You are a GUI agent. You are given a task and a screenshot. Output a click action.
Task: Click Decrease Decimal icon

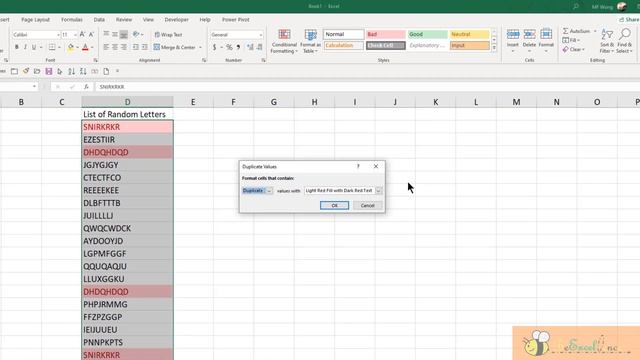(260, 47)
